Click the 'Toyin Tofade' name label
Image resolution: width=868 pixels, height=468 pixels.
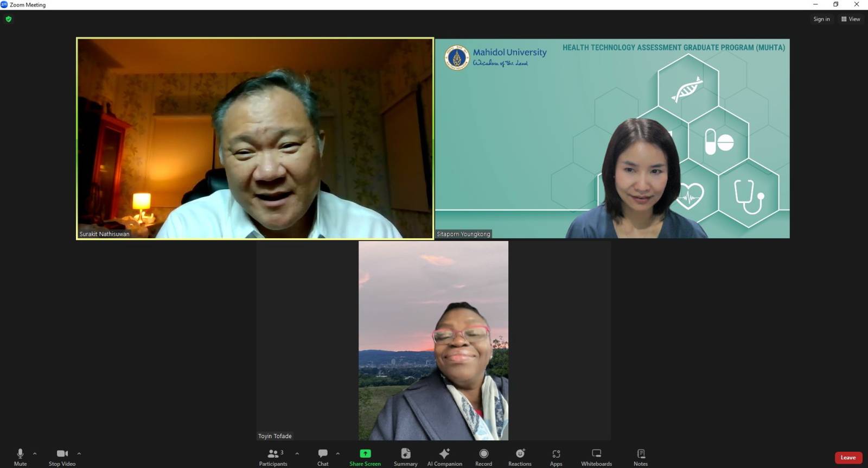tap(275, 436)
